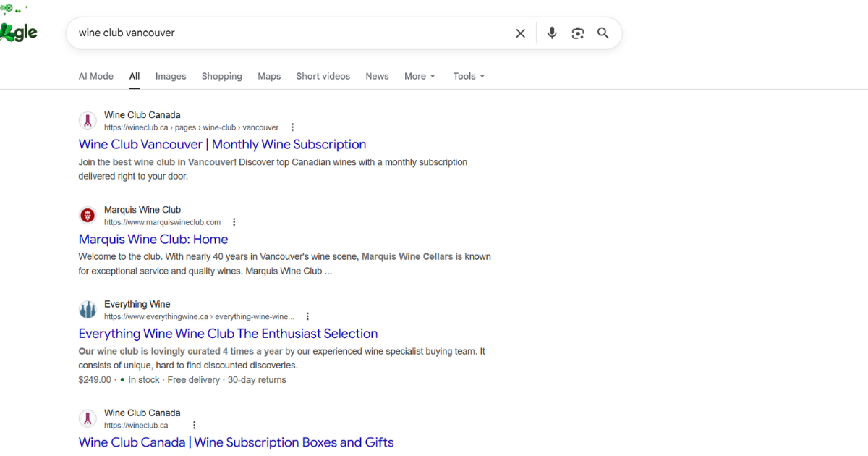Click the Everything Wine favicon
Image resolution: width=868 pixels, height=456 pixels.
coord(88,310)
